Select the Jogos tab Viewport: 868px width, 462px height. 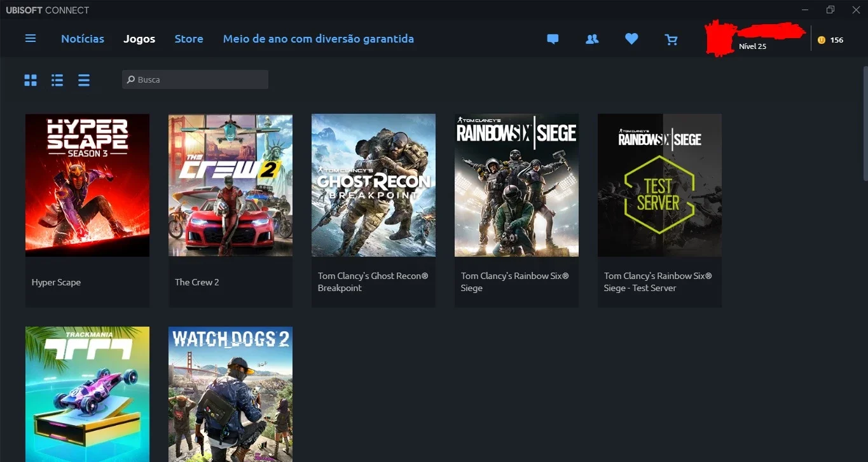(x=139, y=39)
